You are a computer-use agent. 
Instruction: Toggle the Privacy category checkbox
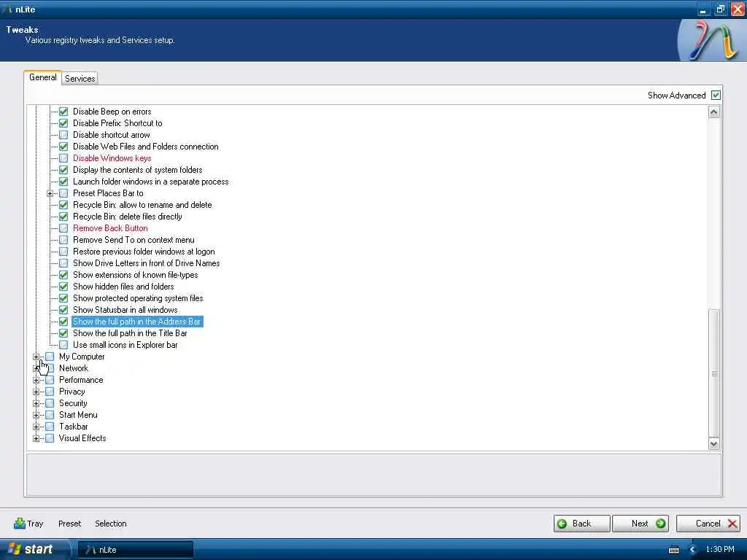coord(50,392)
